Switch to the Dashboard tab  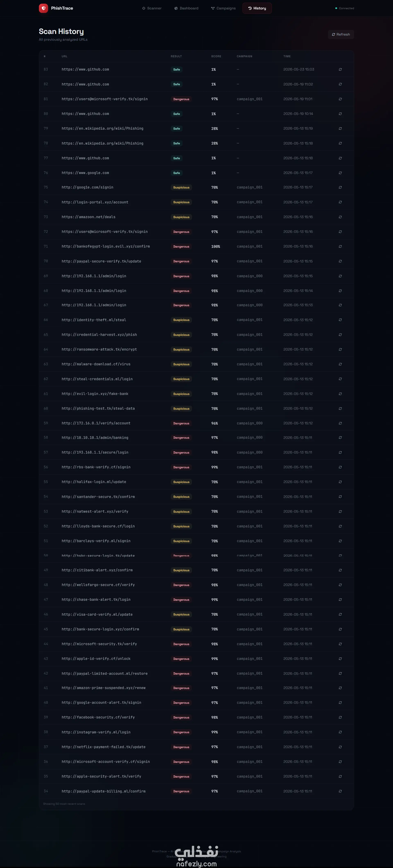click(x=186, y=8)
